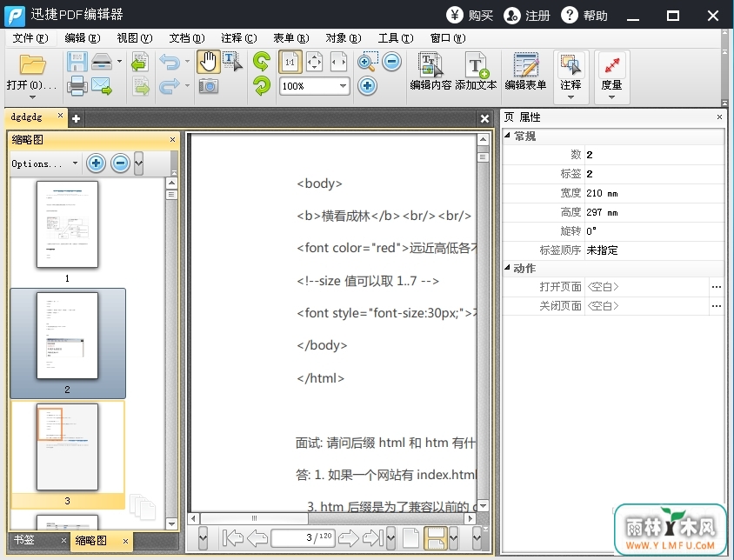Screen dimensions: 734x560
Task: Open 注释 menu in menu bar
Action: pyautogui.click(x=239, y=38)
